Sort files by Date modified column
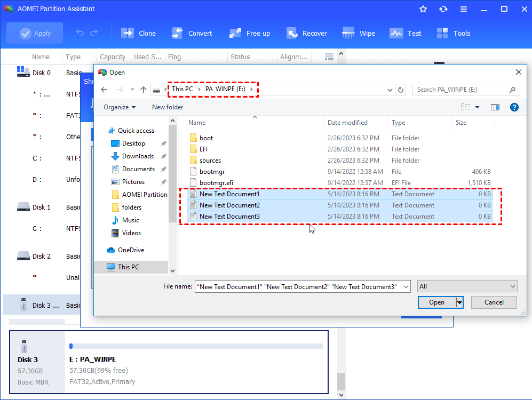This screenshot has height=400, width=532. tap(356, 123)
